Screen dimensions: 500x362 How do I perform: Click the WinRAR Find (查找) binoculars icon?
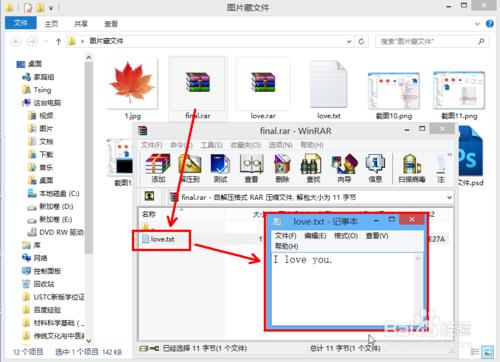point(313,168)
